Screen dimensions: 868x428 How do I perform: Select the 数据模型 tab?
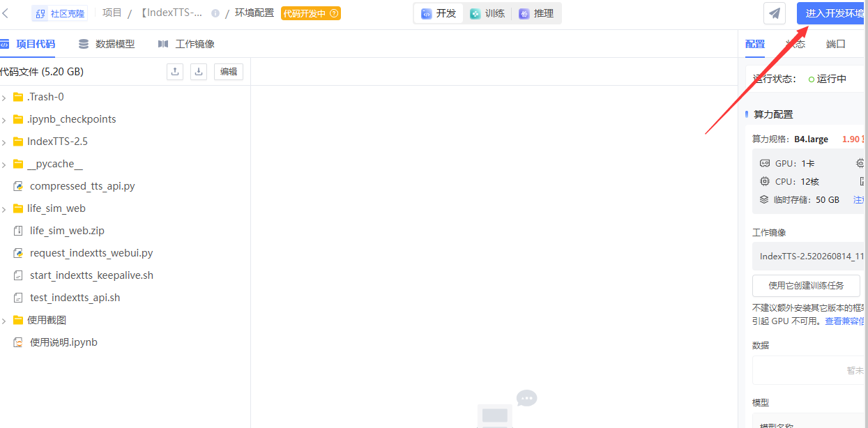point(107,44)
